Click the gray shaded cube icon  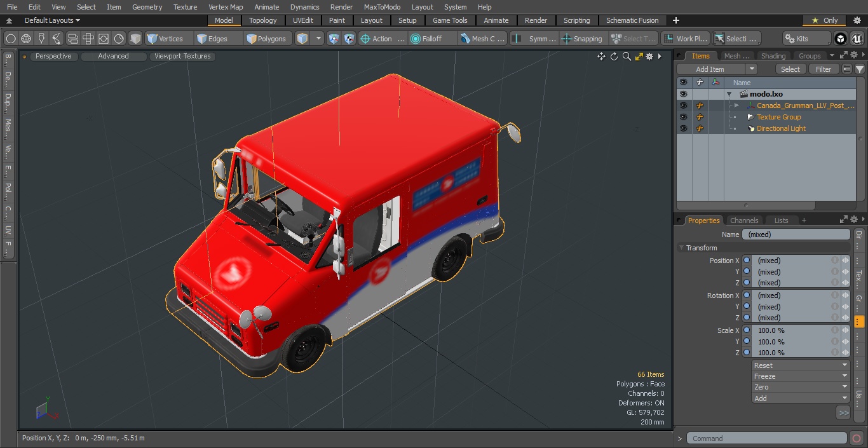tap(135, 39)
